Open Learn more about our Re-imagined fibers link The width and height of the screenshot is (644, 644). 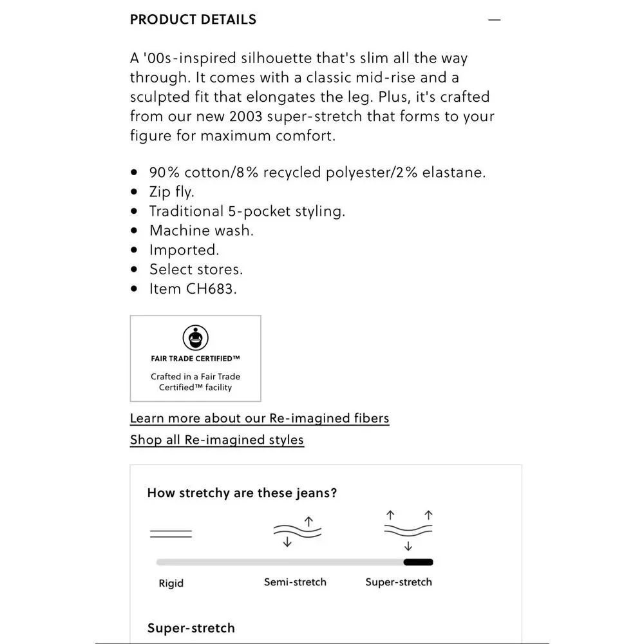(260, 418)
